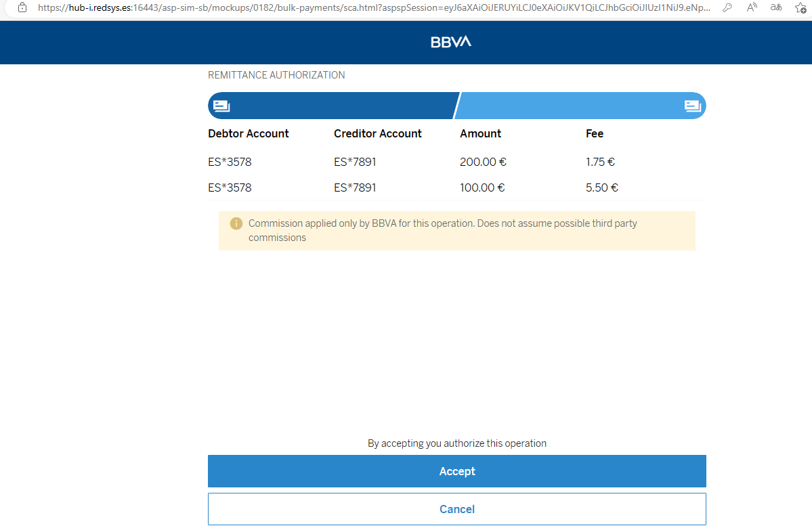Screen dimensions: 812x528
Task: Open site permissions icon beside the URL
Action: 22,7
